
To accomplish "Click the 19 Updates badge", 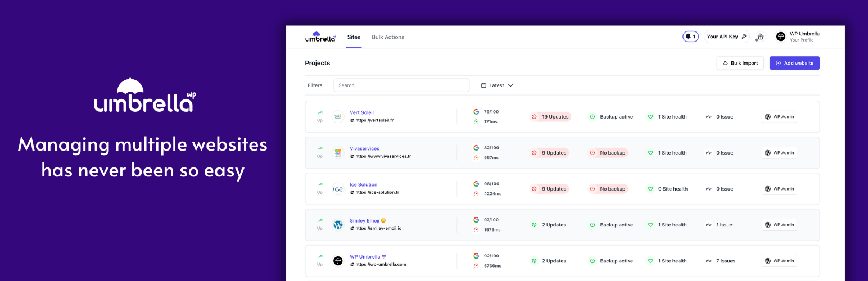I will coord(550,117).
